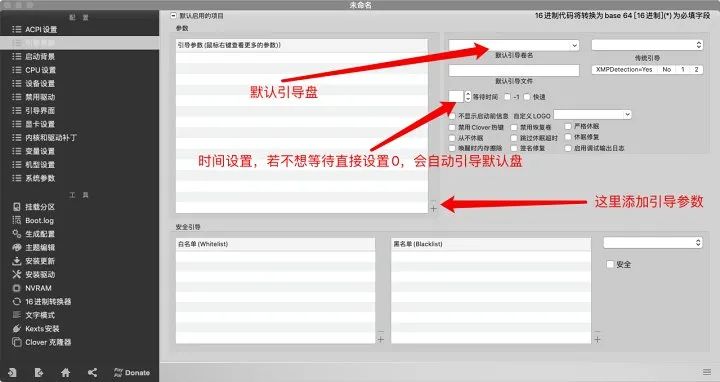Enable the 快速 fast boot checkbox

(527, 97)
